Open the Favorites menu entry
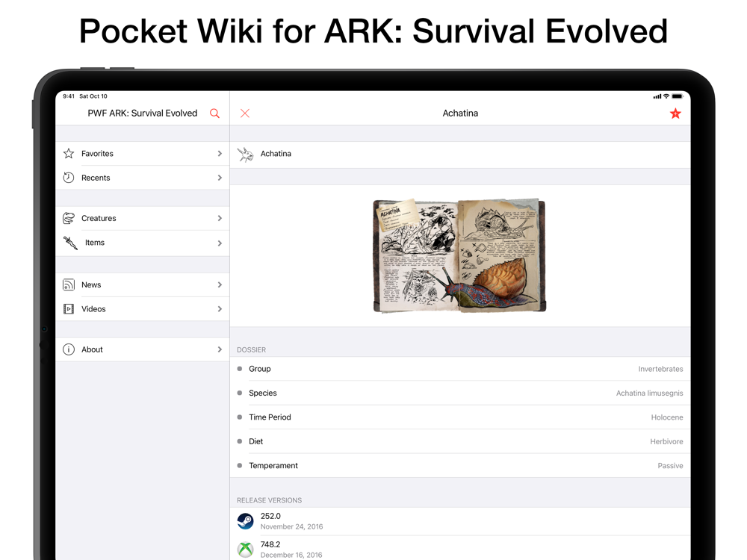 143,153
